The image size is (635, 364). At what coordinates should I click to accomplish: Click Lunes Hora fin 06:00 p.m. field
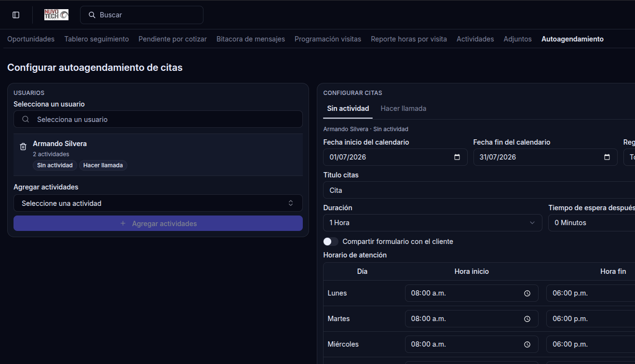pyautogui.click(x=591, y=293)
